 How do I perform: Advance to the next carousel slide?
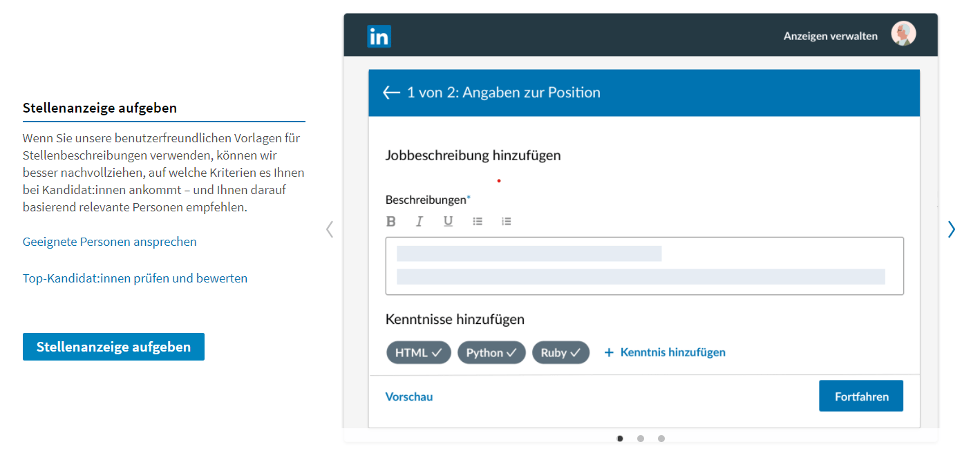coord(952,229)
